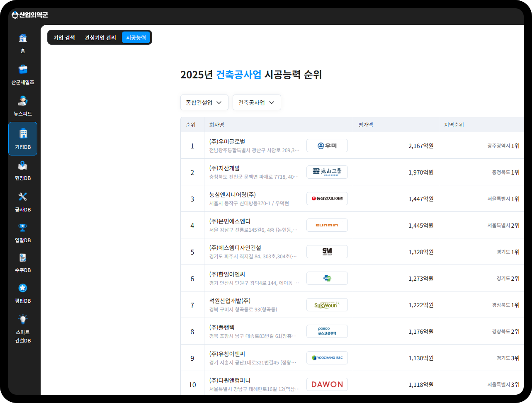The image size is (532, 403).
Task: Click the YOOCHANG E&C logo badge
Action: pos(327,358)
